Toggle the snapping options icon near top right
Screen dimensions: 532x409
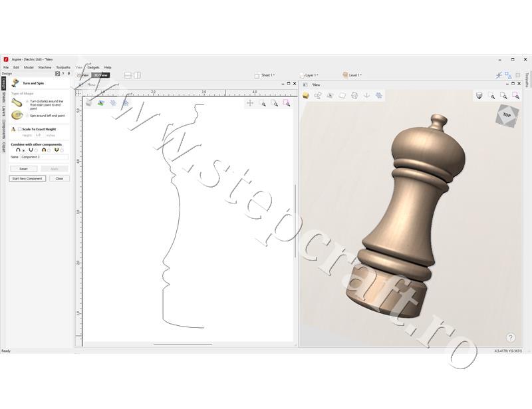point(498,75)
